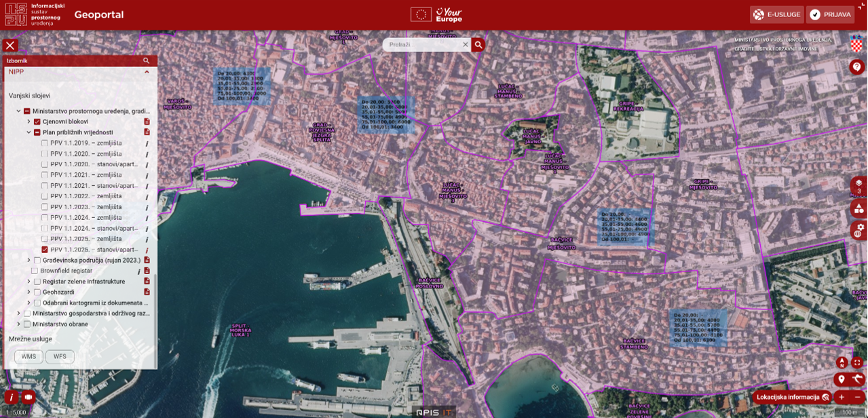This screenshot has height=418, width=868.
Task: Collapse the NIPP section header
Action: [147, 72]
